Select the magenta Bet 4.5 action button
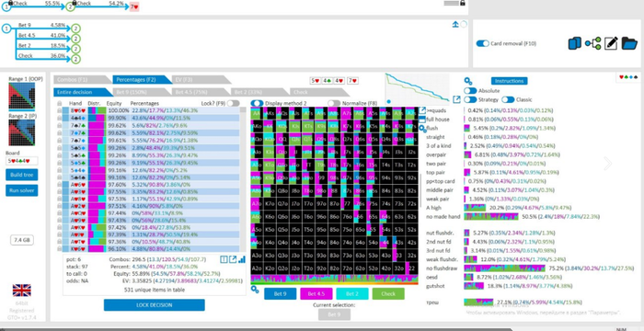 coord(316,294)
